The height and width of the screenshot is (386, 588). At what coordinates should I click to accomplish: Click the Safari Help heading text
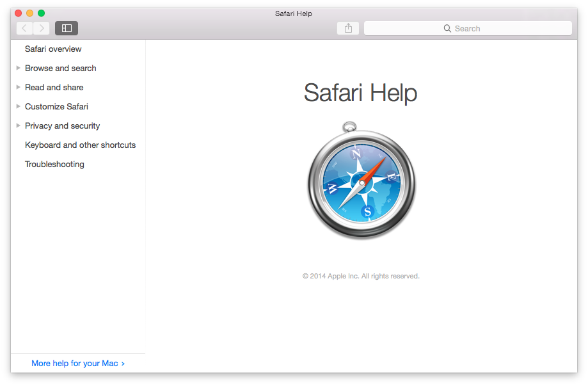pyautogui.click(x=360, y=93)
